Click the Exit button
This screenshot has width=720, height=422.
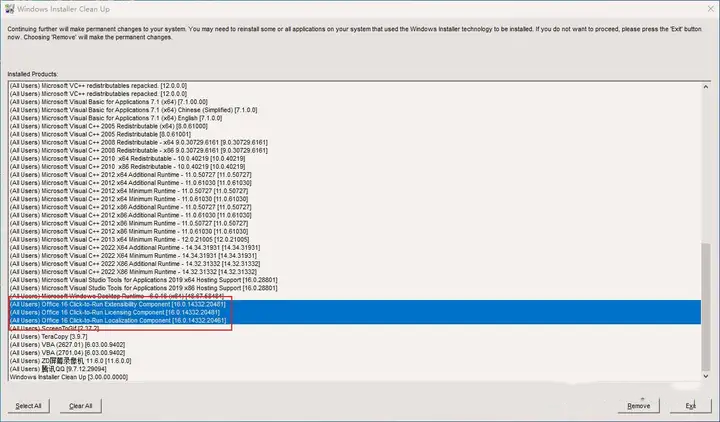[691, 406]
